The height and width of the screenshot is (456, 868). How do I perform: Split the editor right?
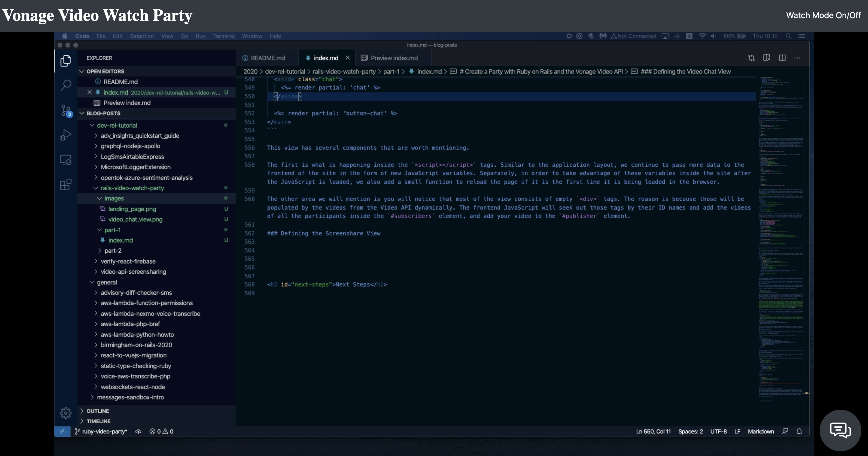click(x=782, y=58)
